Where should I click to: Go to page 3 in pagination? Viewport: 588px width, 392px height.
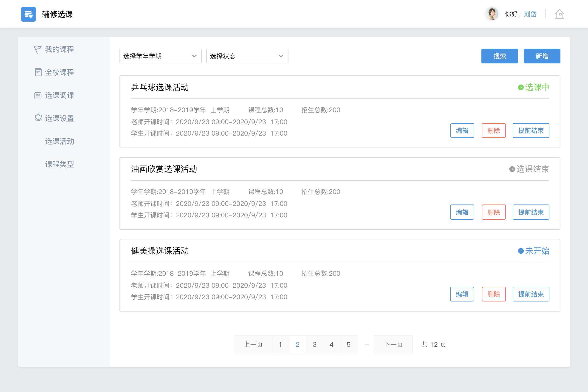pos(314,344)
